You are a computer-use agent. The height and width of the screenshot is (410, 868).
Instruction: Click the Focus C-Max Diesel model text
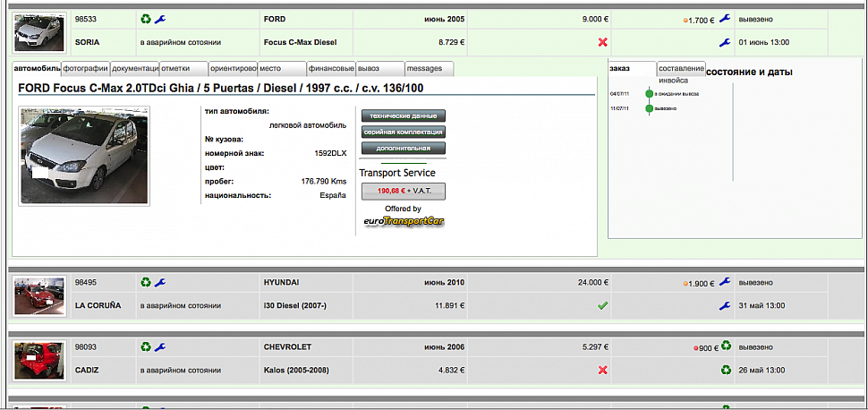coord(300,42)
